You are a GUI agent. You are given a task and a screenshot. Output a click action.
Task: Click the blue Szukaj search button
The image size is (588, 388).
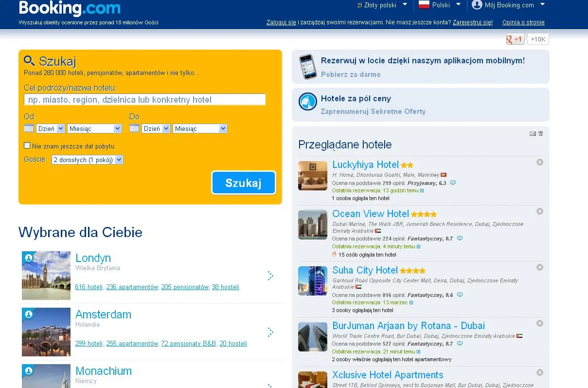tap(244, 183)
